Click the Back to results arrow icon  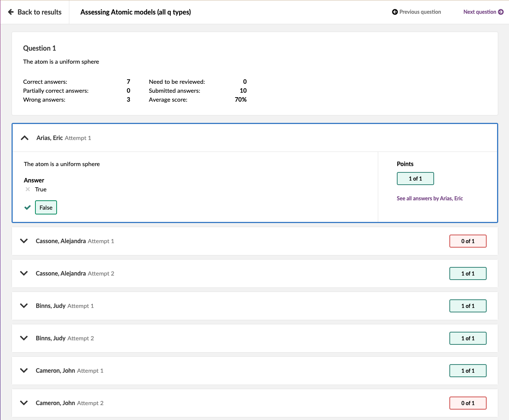click(11, 12)
